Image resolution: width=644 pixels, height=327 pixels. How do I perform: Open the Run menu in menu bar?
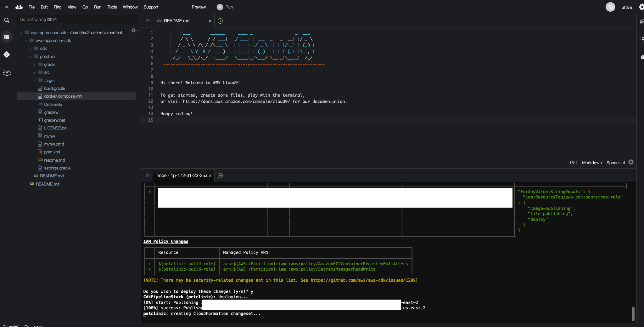tap(98, 7)
